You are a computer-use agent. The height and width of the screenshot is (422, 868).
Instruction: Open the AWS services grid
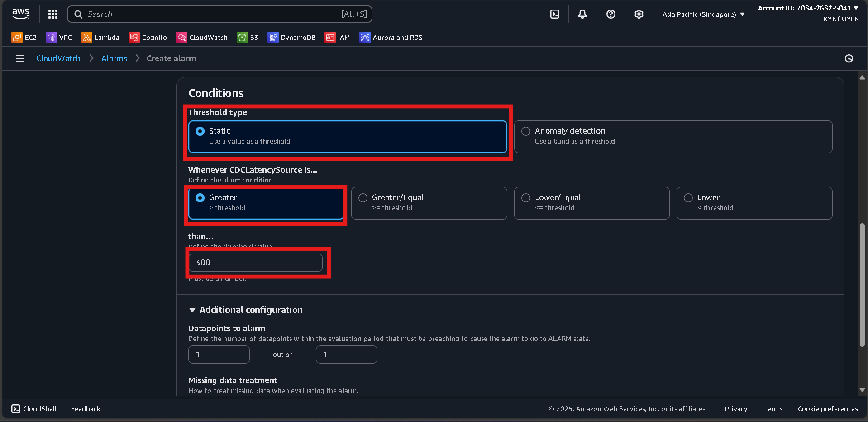click(x=52, y=14)
